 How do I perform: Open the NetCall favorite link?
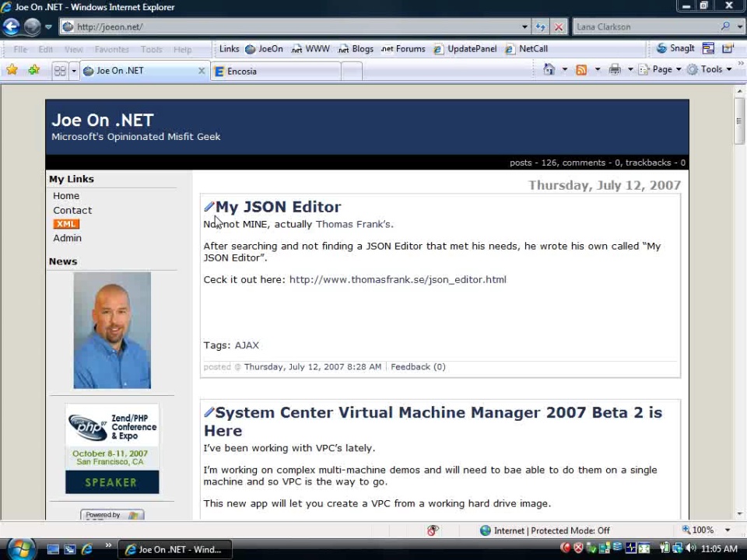pyautogui.click(x=527, y=48)
